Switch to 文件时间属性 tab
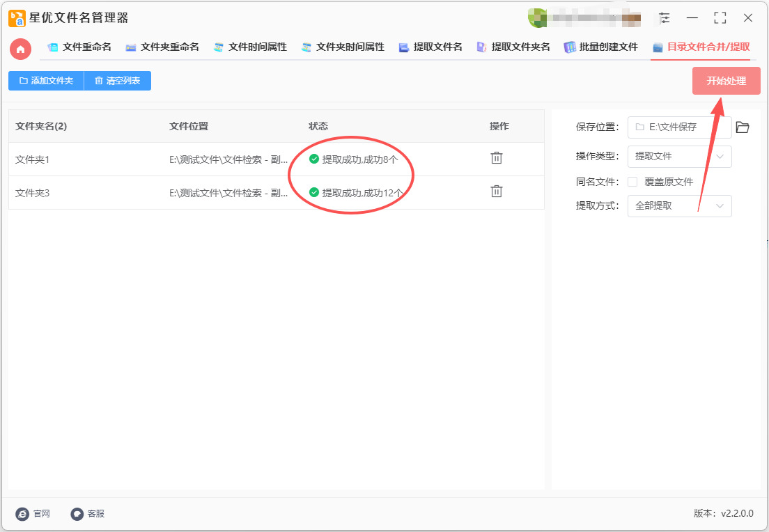The height and width of the screenshot is (532, 769). tap(250, 47)
